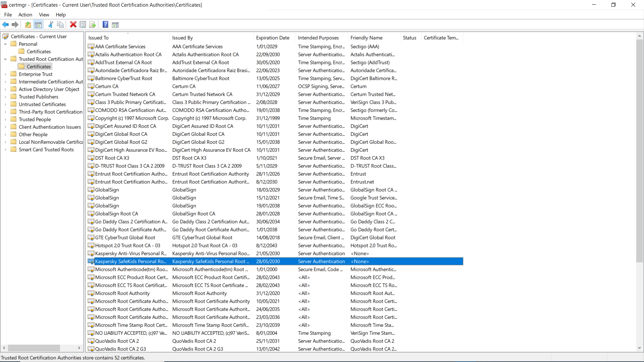Expand the Enterprise Trust node
The width and height of the screenshot is (644, 362).
tap(5, 74)
